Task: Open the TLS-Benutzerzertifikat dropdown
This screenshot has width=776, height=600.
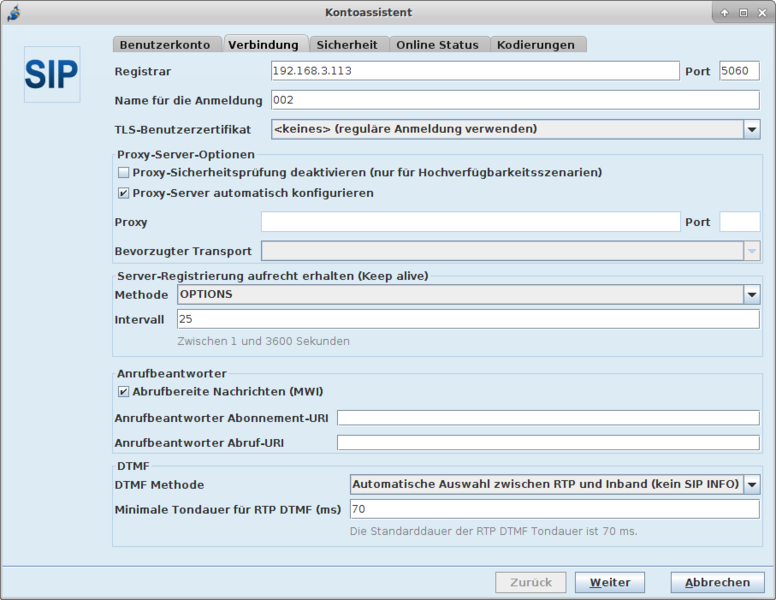Action: click(751, 129)
